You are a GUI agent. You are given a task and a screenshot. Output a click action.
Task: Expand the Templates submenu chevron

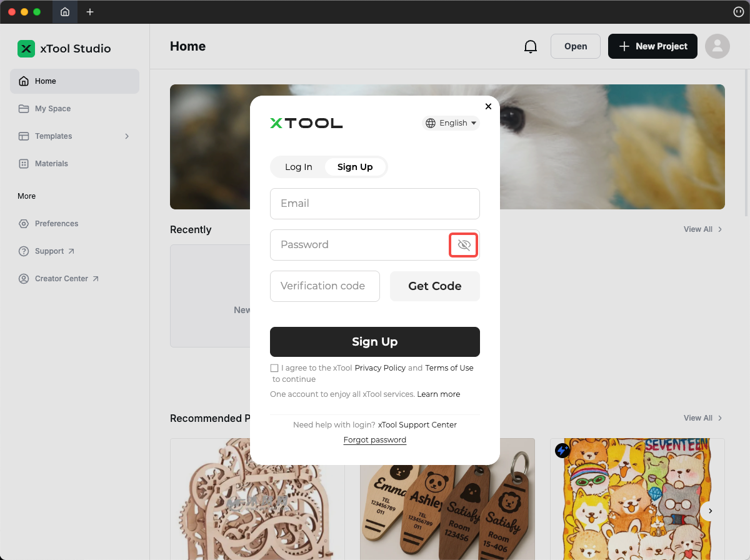tap(127, 136)
